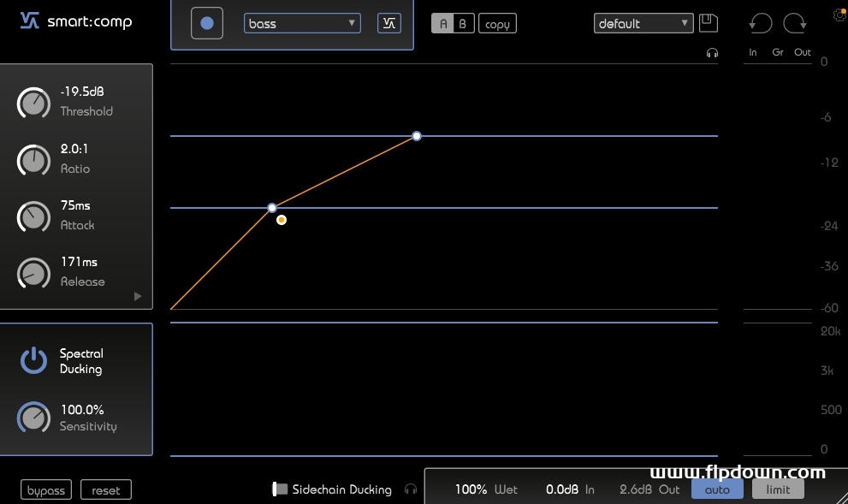Toggle the auto gain button

(x=717, y=489)
